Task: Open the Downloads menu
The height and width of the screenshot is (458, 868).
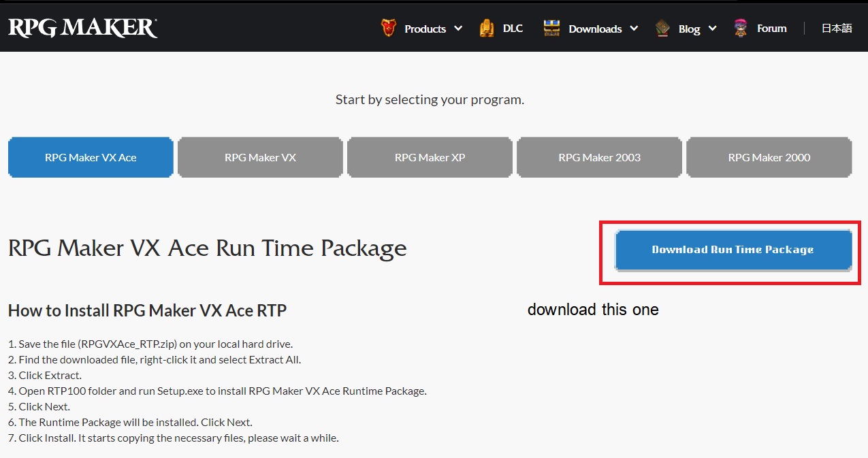Action: [x=595, y=29]
